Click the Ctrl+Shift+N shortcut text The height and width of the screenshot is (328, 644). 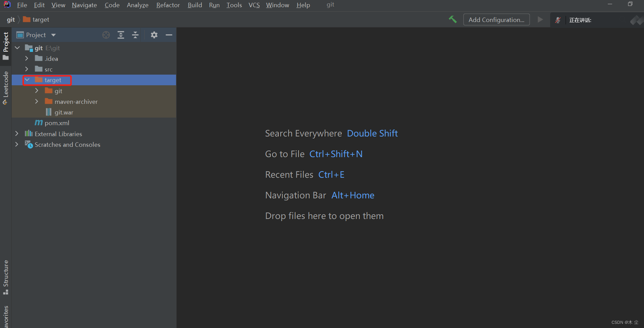pyautogui.click(x=336, y=154)
